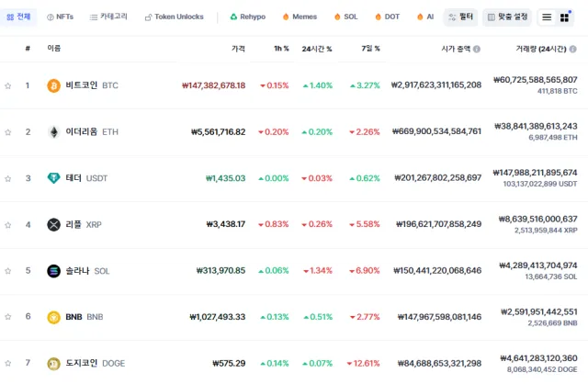
Task: Sort by 1h % column header
Action: click(x=281, y=49)
